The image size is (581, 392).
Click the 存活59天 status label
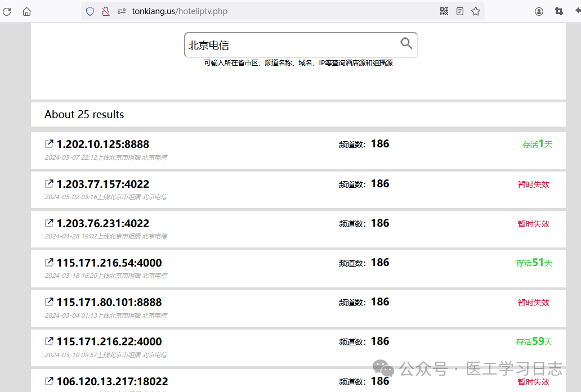(x=534, y=341)
